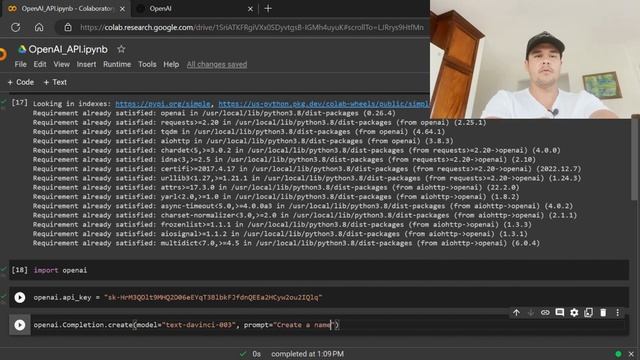Click the green connection status dot
640x360 pixels.
tap(618, 354)
